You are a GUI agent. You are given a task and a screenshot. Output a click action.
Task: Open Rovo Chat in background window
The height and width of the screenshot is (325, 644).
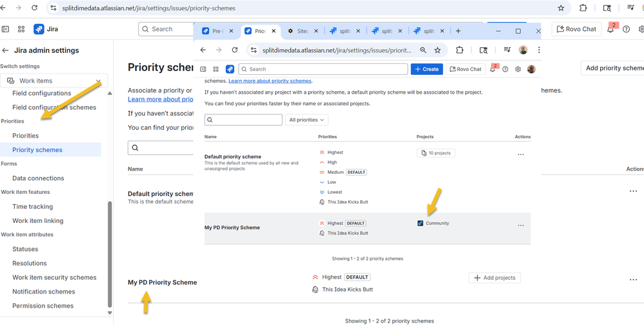click(576, 29)
